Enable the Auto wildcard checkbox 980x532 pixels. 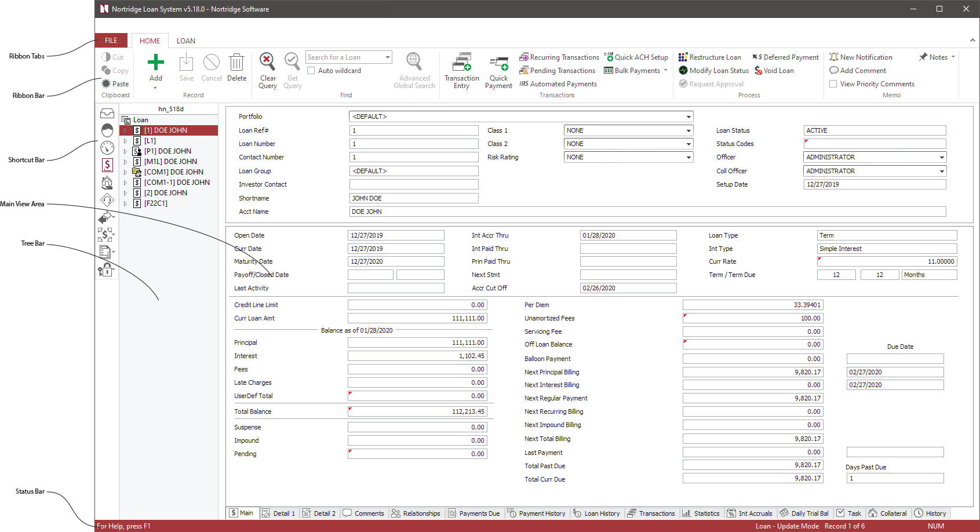click(311, 71)
